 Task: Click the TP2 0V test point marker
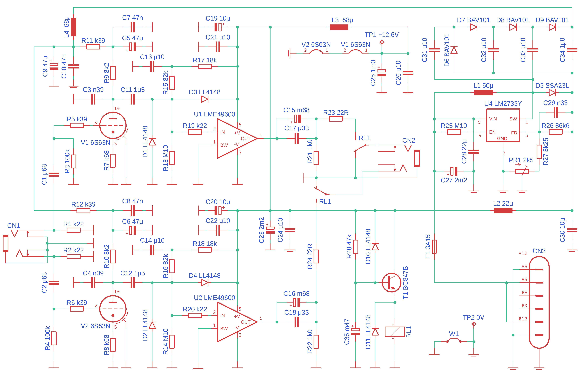[474, 324]
